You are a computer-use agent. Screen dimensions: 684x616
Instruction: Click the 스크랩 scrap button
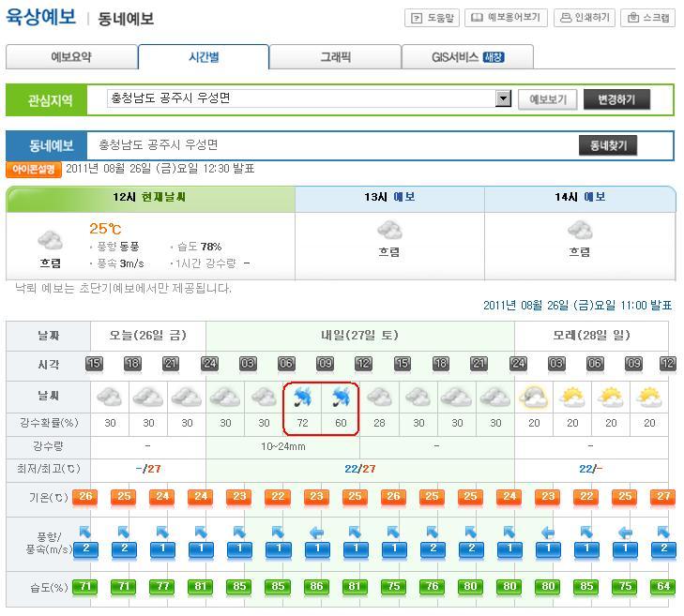coord(647,18)
